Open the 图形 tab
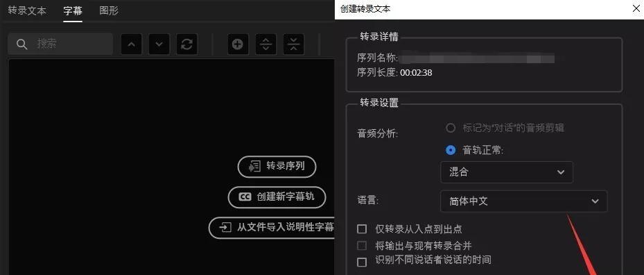 tap(109, 10)
